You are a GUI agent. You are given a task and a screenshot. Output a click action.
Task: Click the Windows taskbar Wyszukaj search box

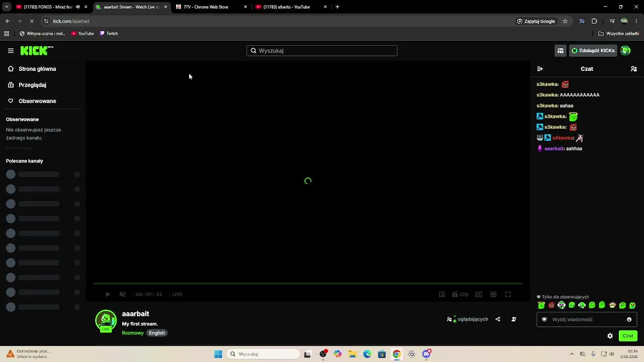tap(263, 354)
